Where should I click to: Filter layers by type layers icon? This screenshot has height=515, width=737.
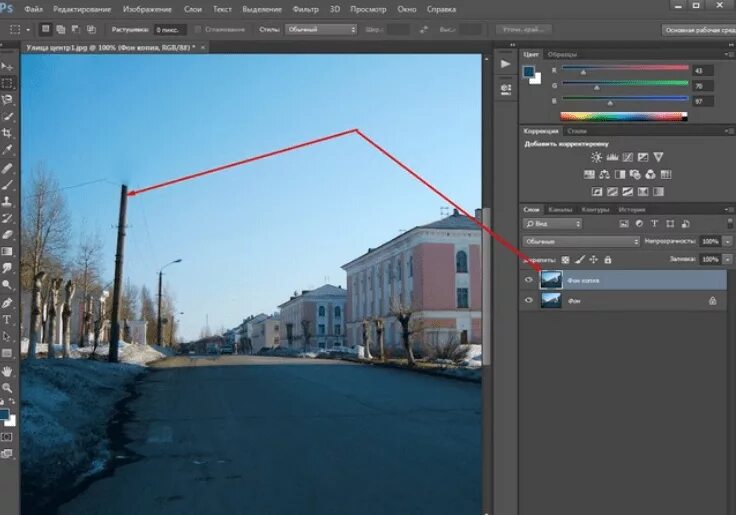point(654,224)
